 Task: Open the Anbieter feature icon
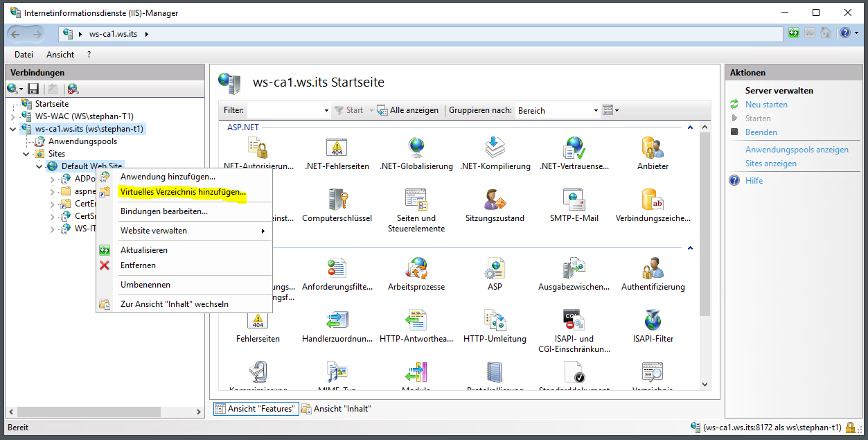[653, 148]
